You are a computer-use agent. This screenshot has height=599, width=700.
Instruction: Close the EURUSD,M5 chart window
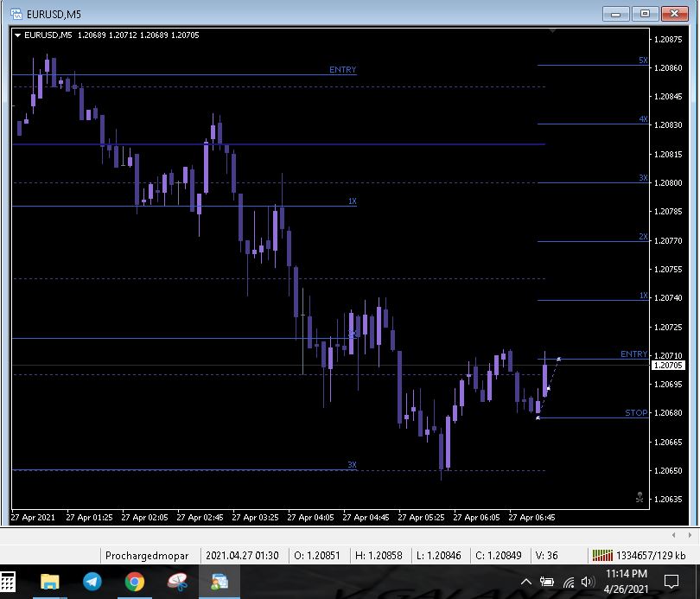click(x=675, y=15)
